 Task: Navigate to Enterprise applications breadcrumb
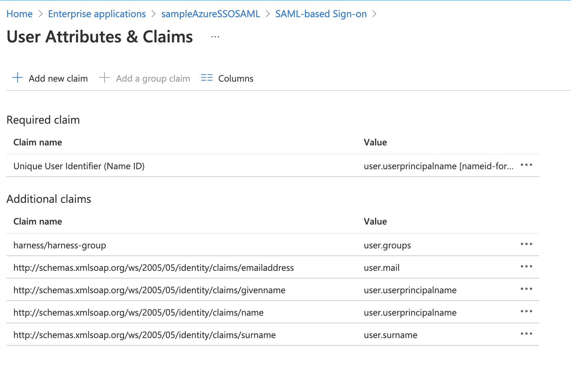(x=97, y=14)
